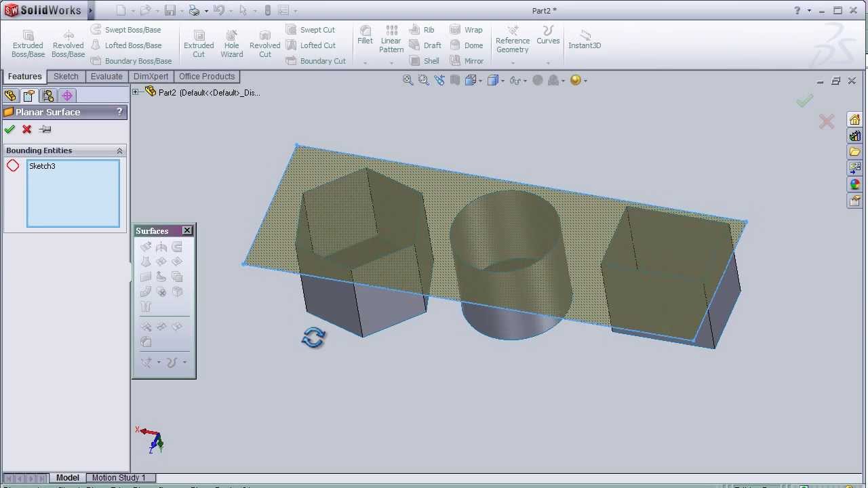Screen dimensions: 868x488
Task: Toggle the PropertyManager pushpin
Action: (x=45, y=129)
